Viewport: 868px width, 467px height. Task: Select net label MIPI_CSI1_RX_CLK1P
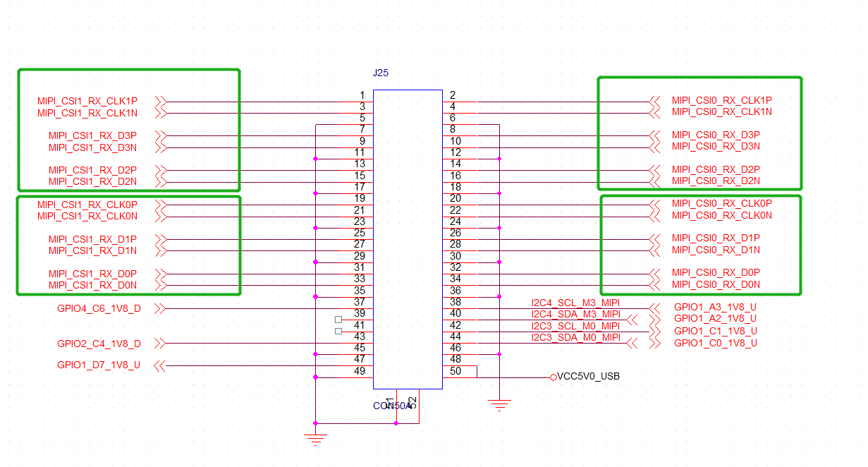click(87, 102)
